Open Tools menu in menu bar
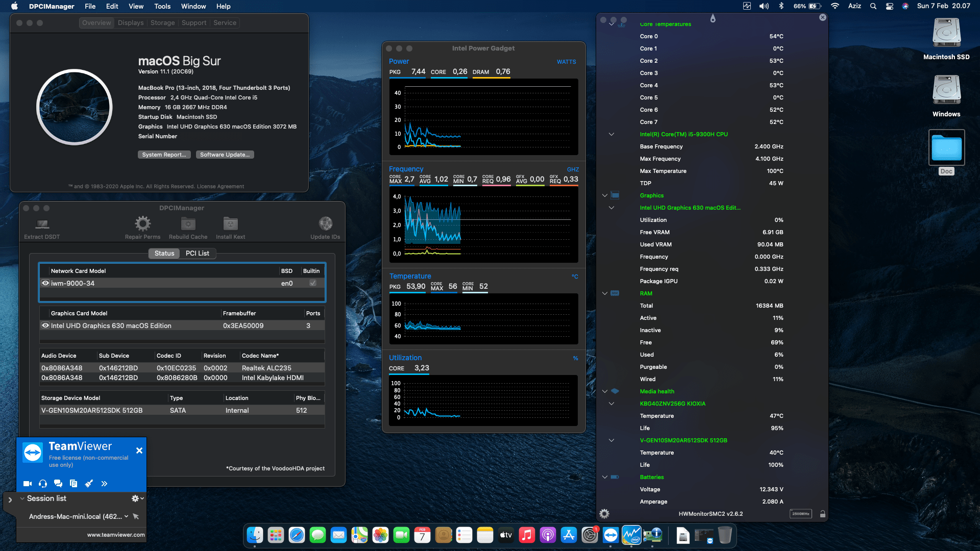 click(162, 6)
